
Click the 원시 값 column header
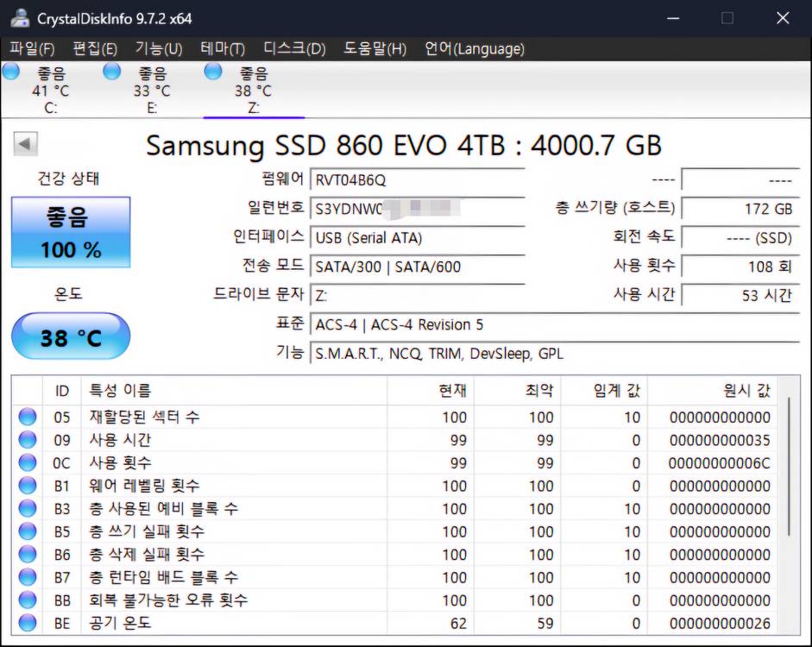713,390
